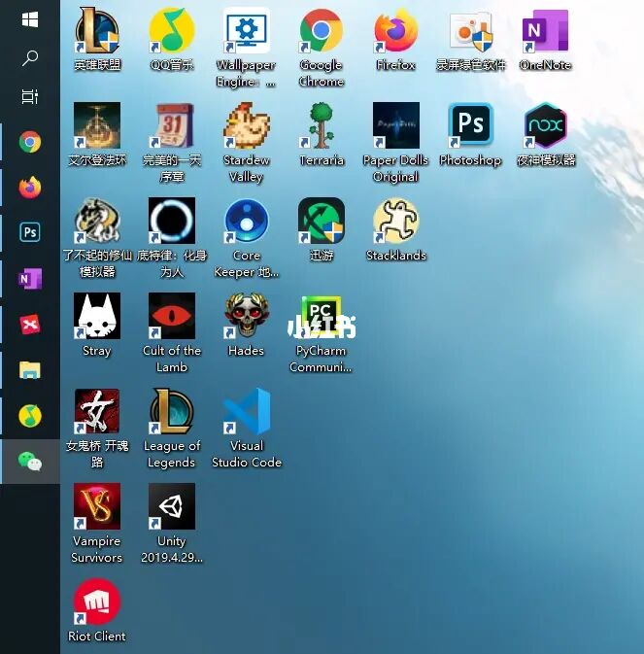Screen dimensions: 644x654
Task: Select the 女鬼桥 开魂路 game icon
Action: pyautogui.click(x=97, y=411)
